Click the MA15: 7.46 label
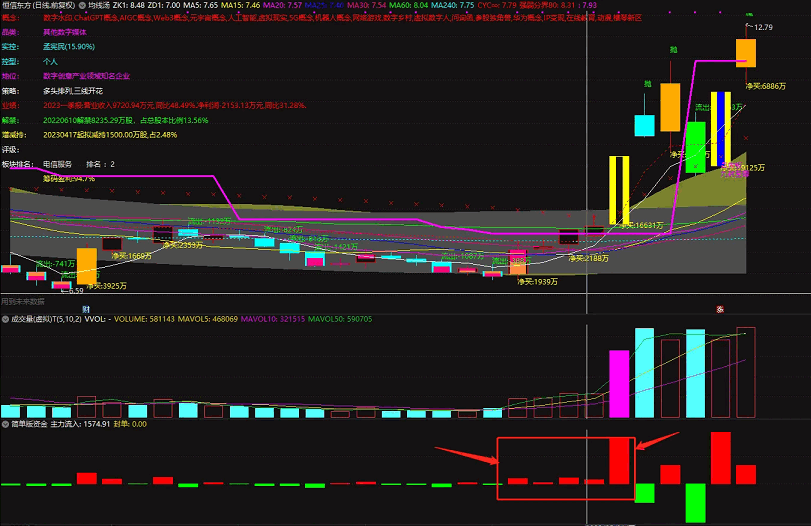The width and height of the screenshot is (811, 526). (241, 5)
